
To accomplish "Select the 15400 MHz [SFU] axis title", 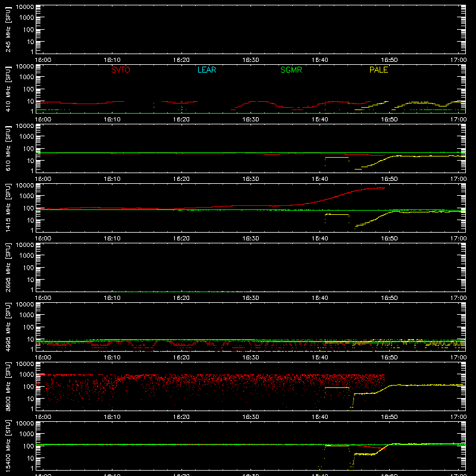I will (8, 446).
